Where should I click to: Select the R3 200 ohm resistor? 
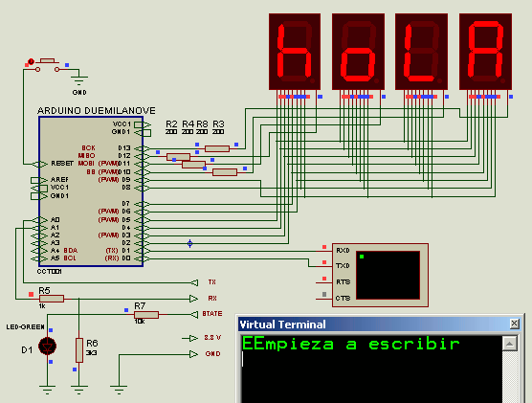(x=217, y=148)
